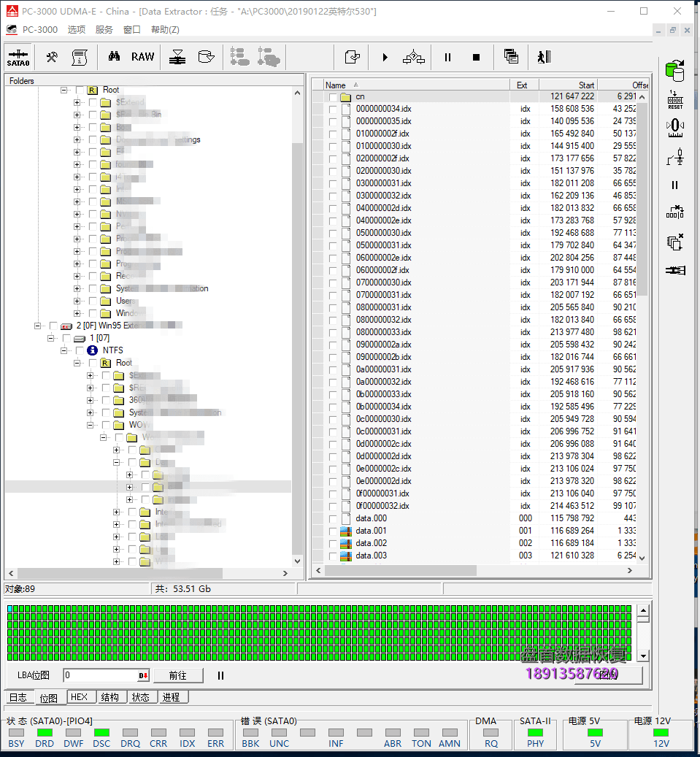Expand the Users folder node
This screenshot has width=700, height=757.
point(76,301)
